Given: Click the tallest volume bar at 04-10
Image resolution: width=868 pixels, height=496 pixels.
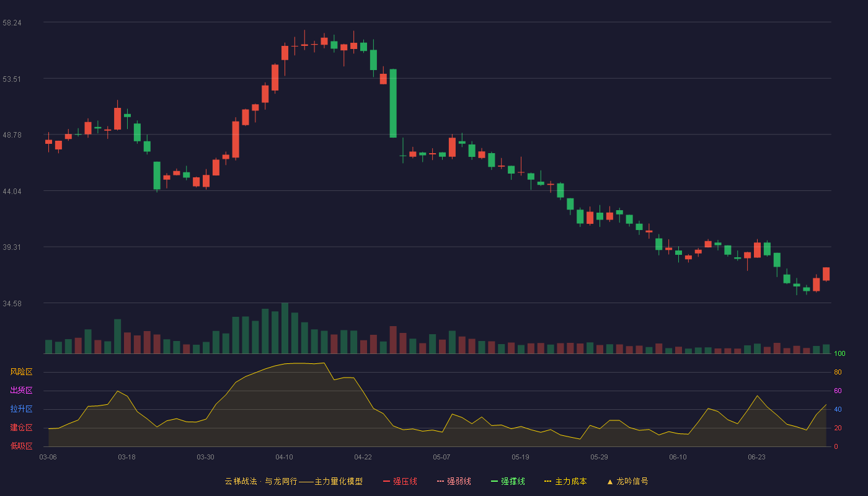Looking at the screenshot, I should tap(285, 328).
